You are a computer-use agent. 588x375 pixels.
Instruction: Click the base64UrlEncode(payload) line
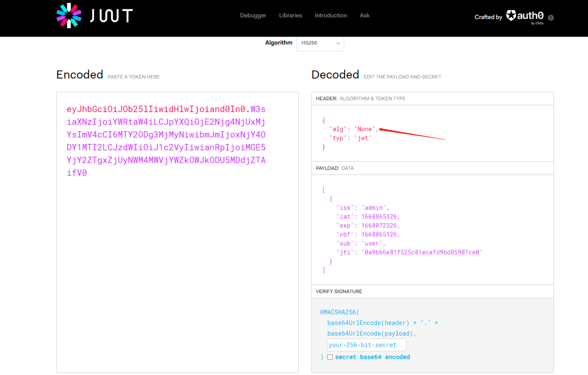371,334
